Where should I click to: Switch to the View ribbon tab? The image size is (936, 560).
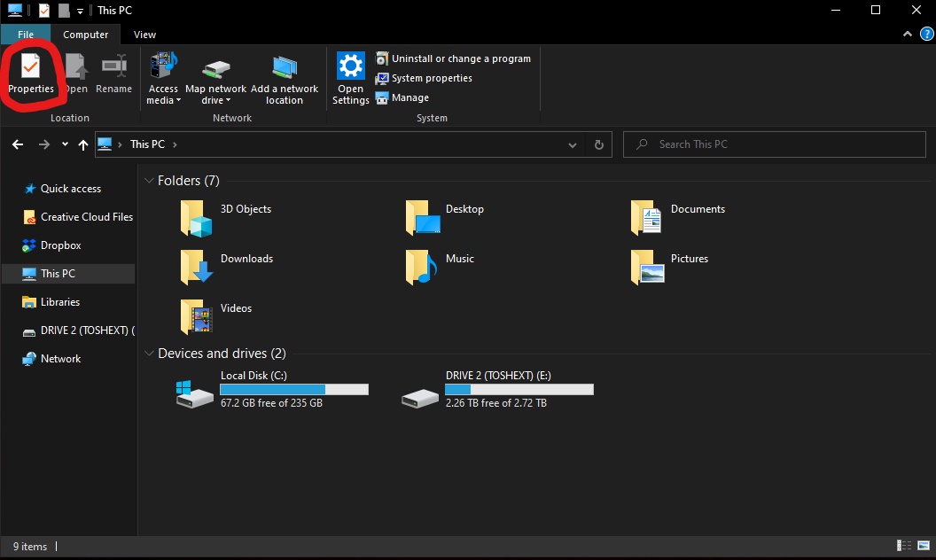pos(144,35)
